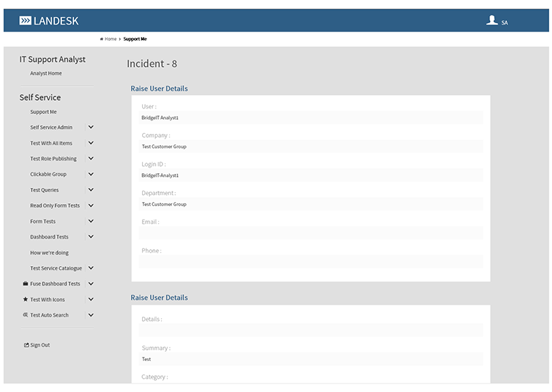Viewport: 552px width, 392px height.
Task: Expand the Test Role Publishing chevron
Action: click(91, 158)
